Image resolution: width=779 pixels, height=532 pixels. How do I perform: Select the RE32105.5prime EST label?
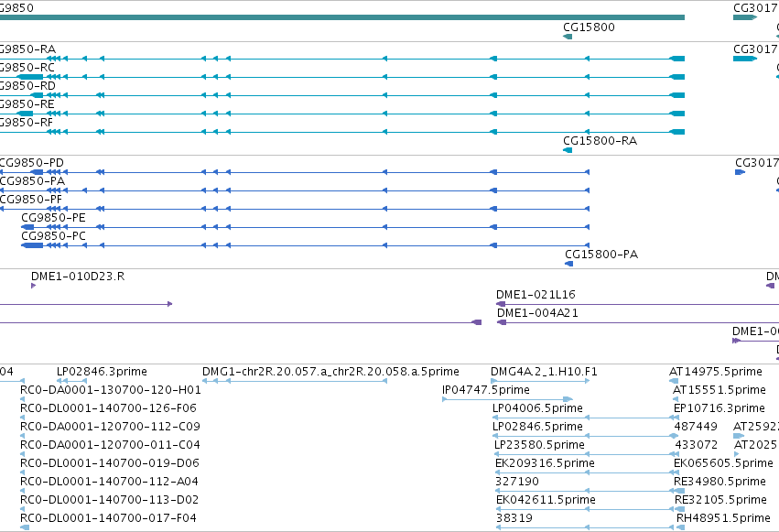point(721,500)
